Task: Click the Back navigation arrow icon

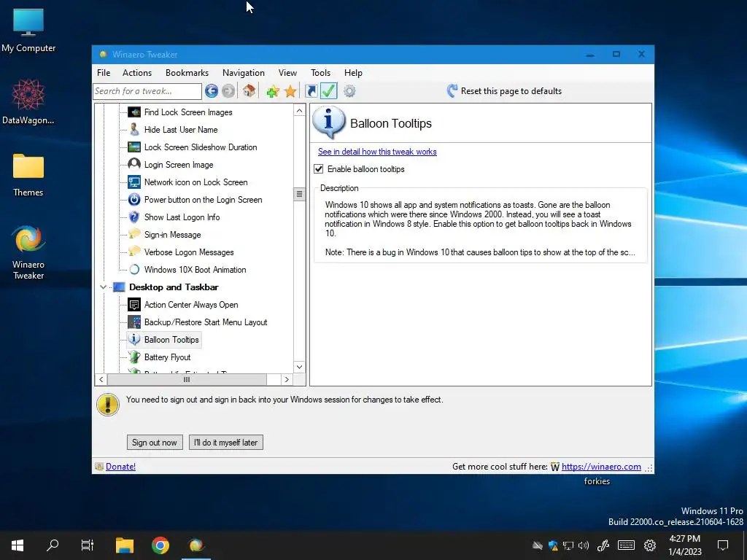Action: click(212, 91)
